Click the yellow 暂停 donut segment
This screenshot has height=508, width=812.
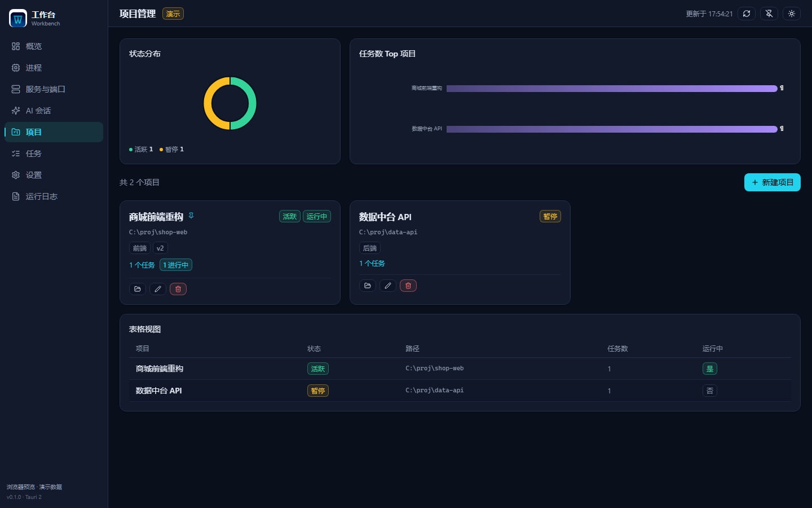[x=208, y=103]
